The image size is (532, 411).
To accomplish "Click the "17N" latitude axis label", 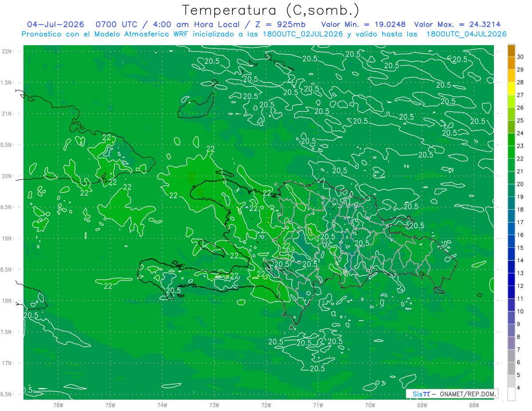I will pyautogui.click(x=8, y=363).
